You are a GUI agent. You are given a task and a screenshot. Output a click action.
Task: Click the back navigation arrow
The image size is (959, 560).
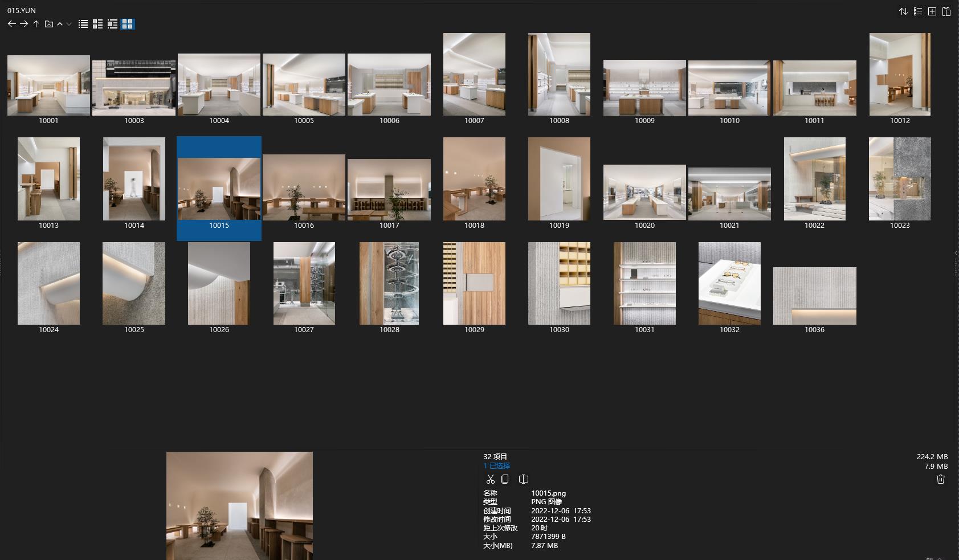click(11, 24)
